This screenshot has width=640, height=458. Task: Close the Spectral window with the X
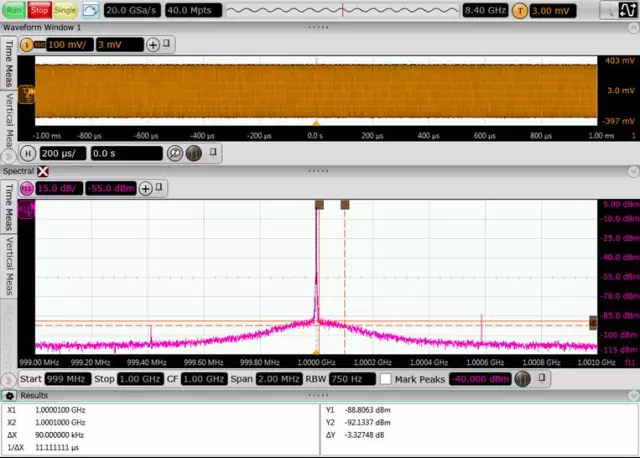(43, 171)
